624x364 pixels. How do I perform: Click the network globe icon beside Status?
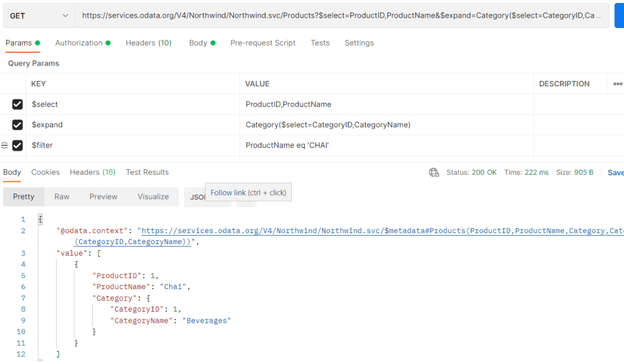(434, 172)
